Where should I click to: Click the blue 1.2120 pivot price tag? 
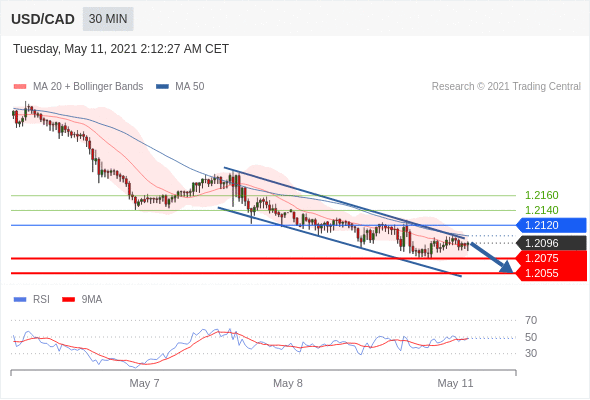(551, 225)
